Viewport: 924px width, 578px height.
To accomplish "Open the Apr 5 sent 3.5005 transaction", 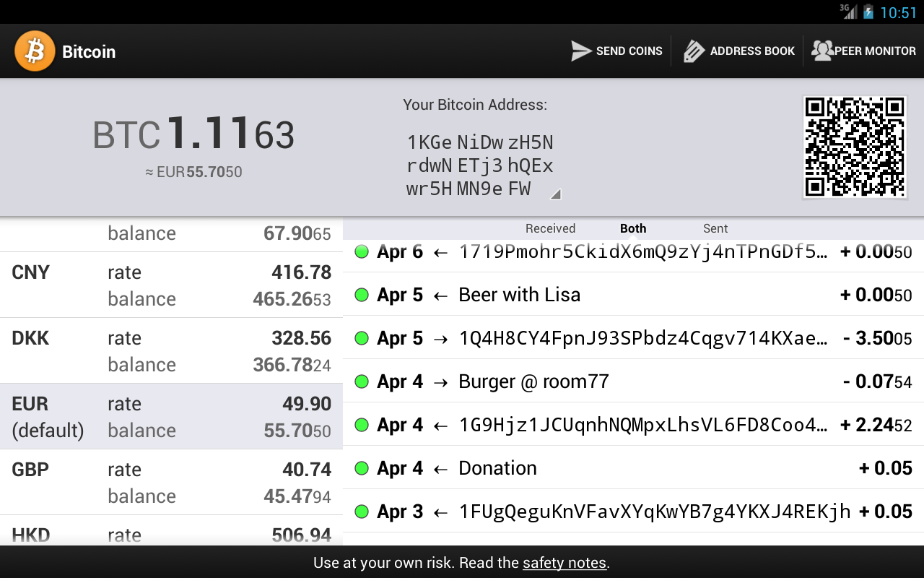I will (x=632, y=338).
